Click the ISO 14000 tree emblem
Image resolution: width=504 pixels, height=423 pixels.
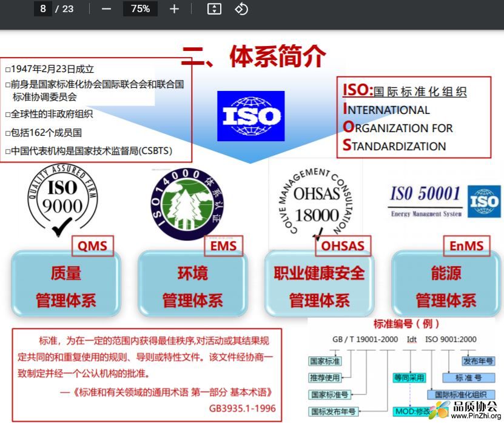click(187, 204)
